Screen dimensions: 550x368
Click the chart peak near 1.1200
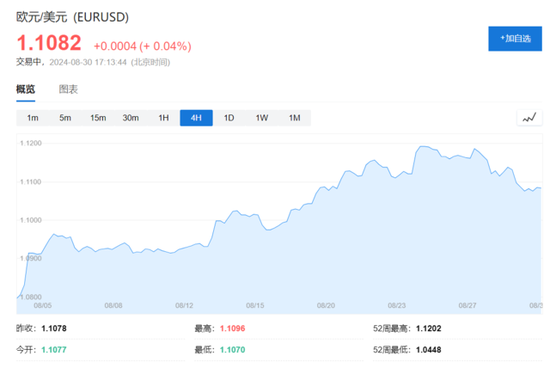point(423,146)
